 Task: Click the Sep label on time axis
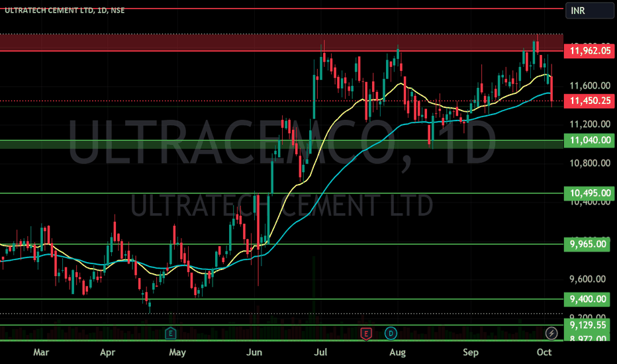471,352
